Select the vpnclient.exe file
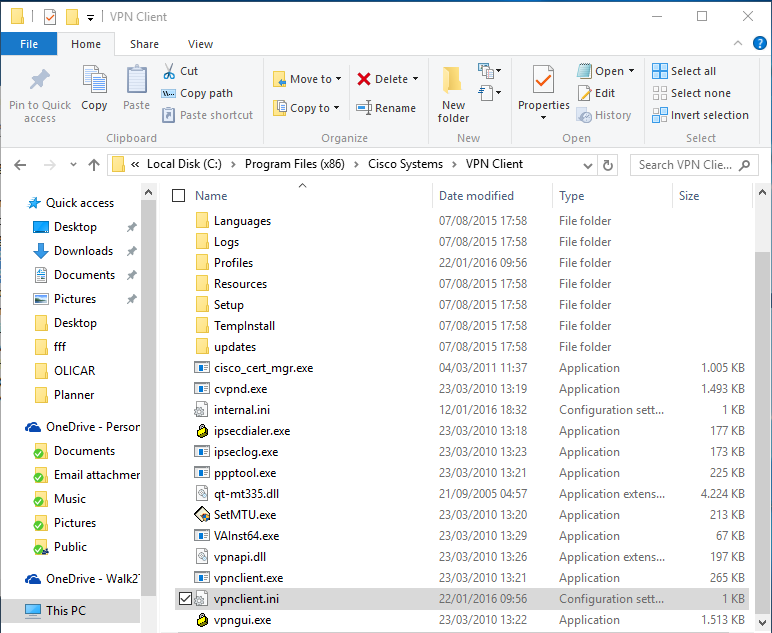Screen dimensions: 772x633 pos(249,578)
